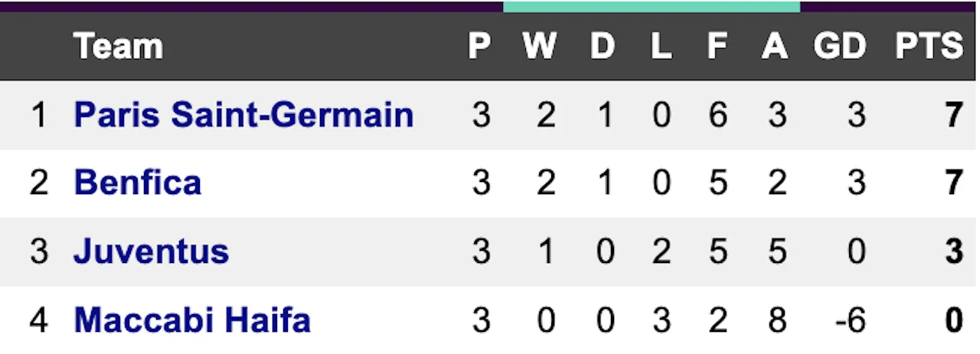Click Maccabi Haifa's position number 4

38,320
